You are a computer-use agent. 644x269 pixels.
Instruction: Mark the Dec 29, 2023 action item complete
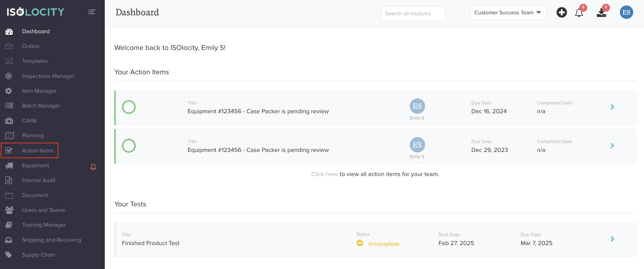click(x=129, y=146)
